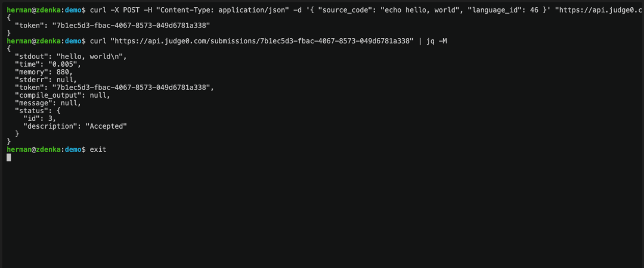The height and width of the screenshot is (268, 644).
Task: Click the "exit" command text
Action: (98, 149)
